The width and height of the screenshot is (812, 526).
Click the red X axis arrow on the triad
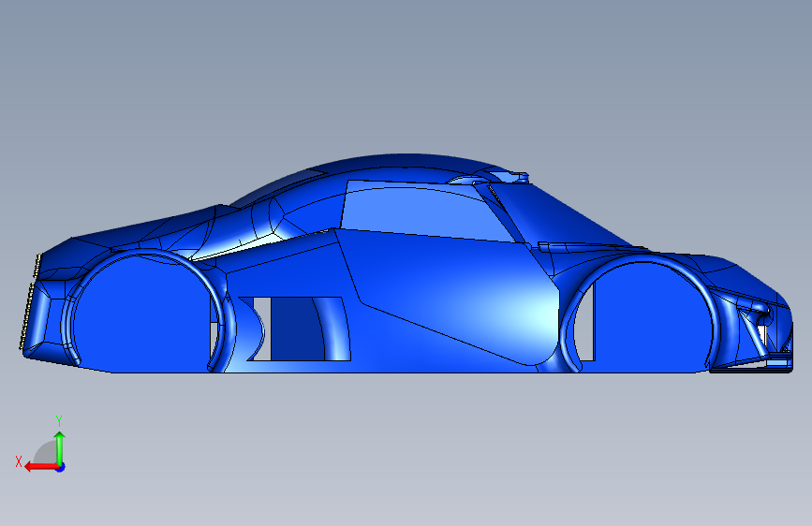click(x=40, y=467)
